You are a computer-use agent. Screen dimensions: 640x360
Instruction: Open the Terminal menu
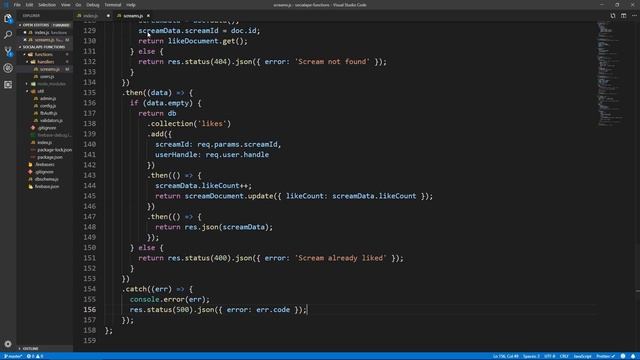coord(113,5)
